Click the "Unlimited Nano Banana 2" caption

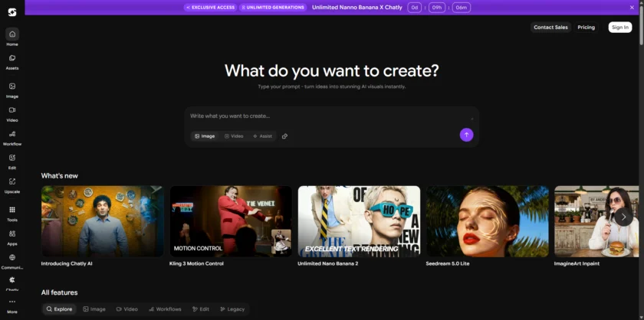coord(328,264)
